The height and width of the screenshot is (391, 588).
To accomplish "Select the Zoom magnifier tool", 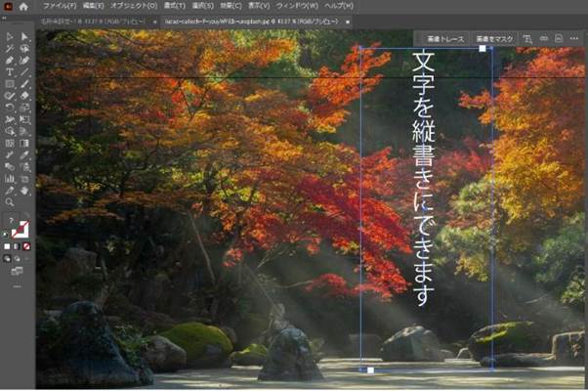I will (x=9, y=202).
